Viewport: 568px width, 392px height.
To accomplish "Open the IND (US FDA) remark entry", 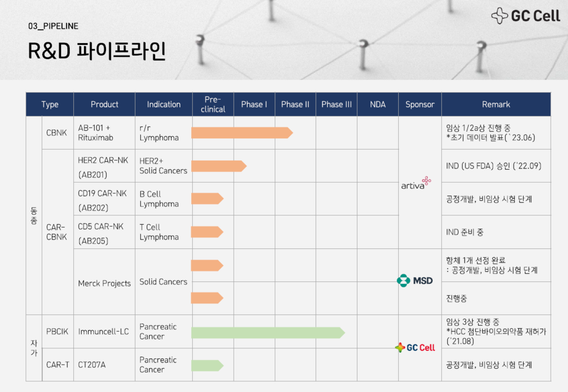I will 495,166.
